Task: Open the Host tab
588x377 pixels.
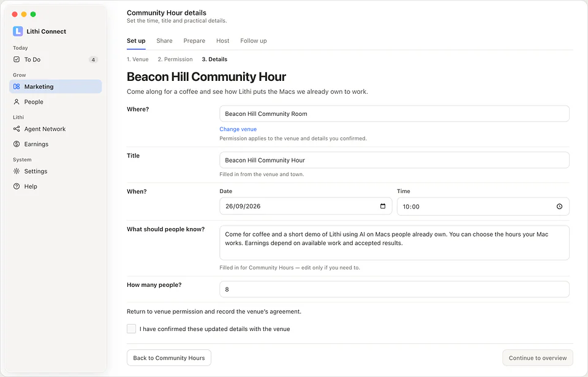Action: coord(223,40)
